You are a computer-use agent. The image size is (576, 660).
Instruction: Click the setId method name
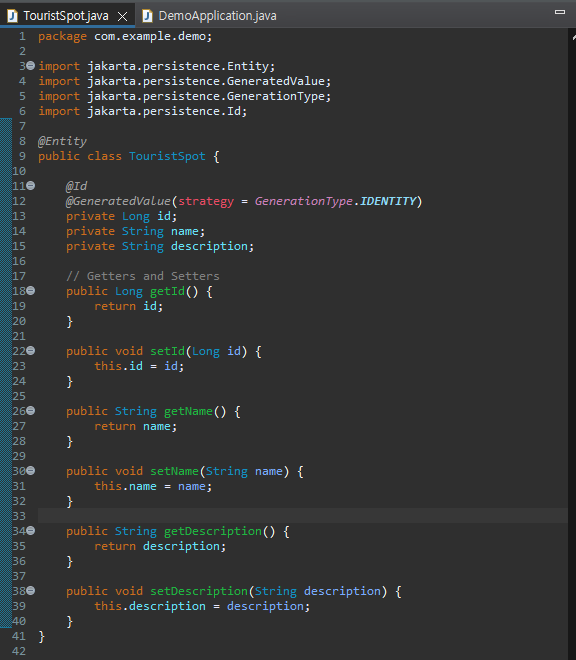167,351
